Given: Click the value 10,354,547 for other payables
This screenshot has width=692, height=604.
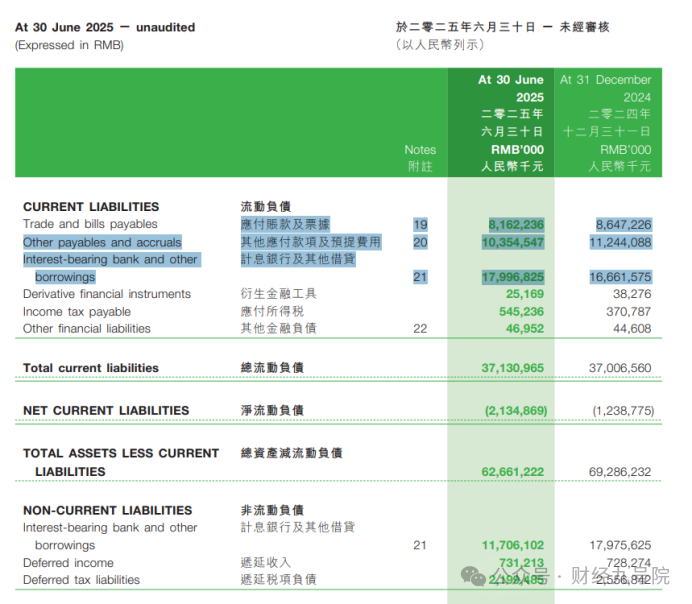Looking at the screenshot, I should (x=513, y=242).
